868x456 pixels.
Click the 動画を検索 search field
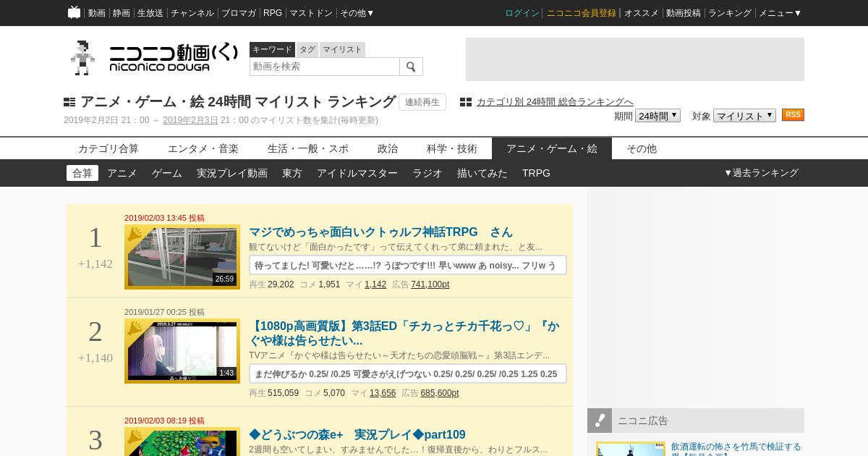[325, 67]
